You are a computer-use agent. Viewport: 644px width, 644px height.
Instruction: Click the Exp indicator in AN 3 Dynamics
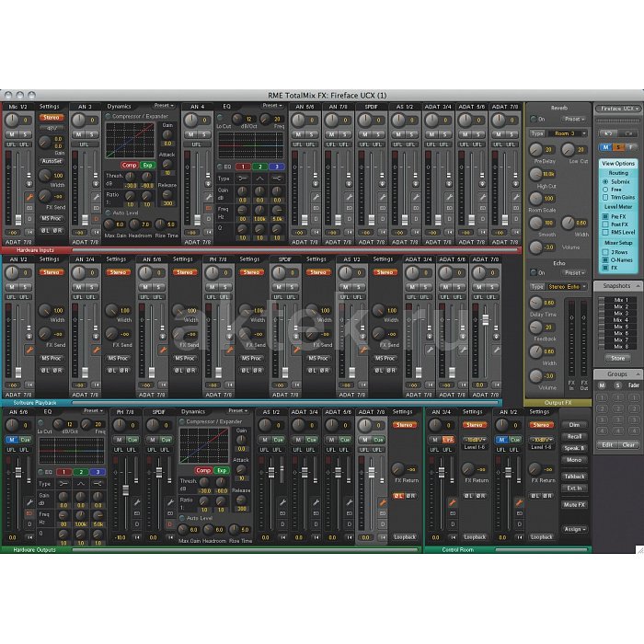pos(147,165)
